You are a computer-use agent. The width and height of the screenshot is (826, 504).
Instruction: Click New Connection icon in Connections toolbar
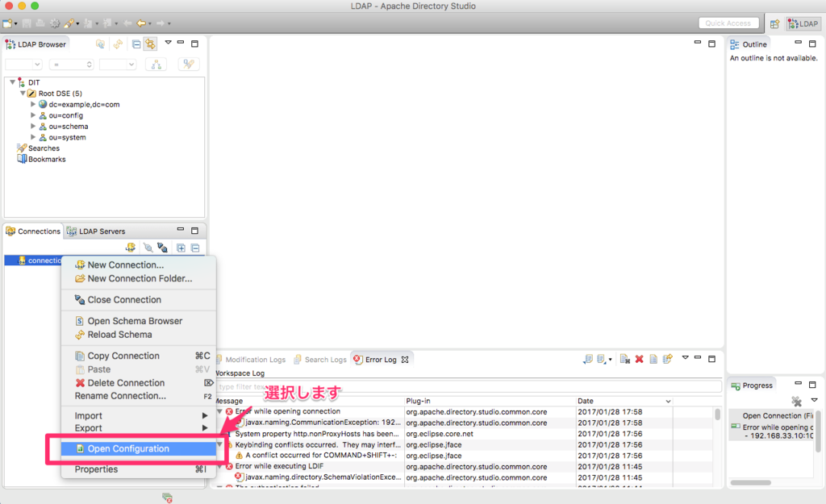131,248
